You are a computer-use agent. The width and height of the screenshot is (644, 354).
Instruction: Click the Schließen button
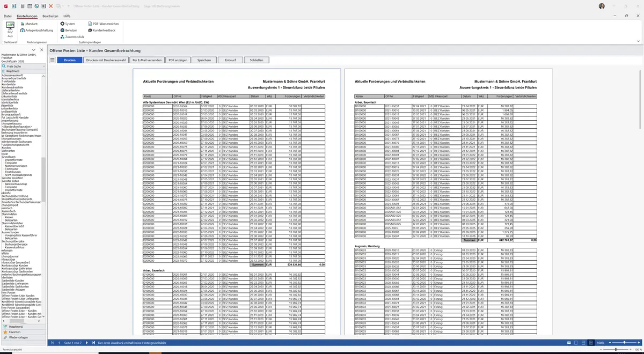[257, 60]
